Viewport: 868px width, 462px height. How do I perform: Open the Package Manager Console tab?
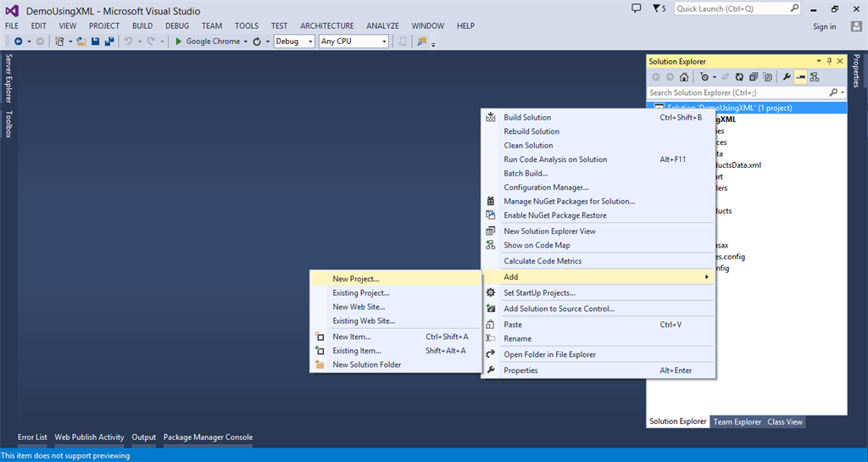[208, 437]
